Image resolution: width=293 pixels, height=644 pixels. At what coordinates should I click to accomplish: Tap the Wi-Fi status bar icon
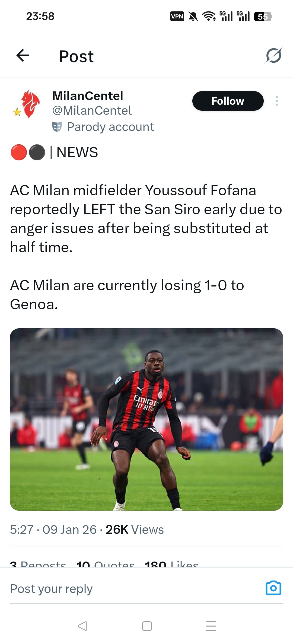[x=209, y=17]
